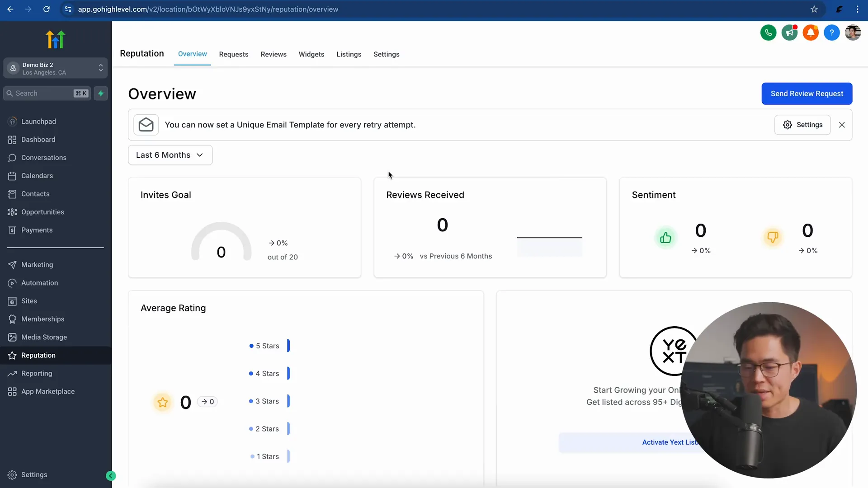This screenshot has height=488, width=868.
Task: Click the banner Settings button
Action: (802, 125)
